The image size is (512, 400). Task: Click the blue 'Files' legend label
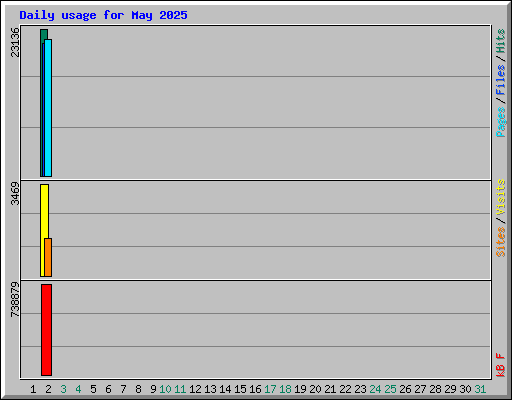tap(501, 80)
